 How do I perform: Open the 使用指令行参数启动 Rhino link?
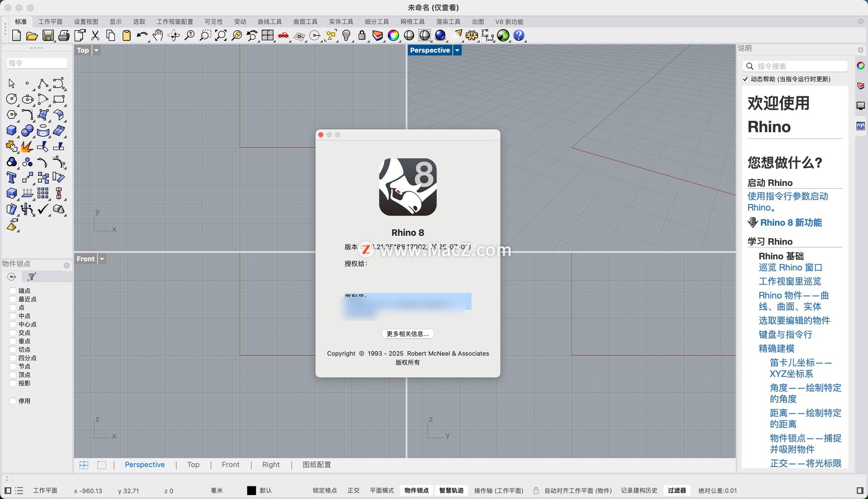(788, 202)
